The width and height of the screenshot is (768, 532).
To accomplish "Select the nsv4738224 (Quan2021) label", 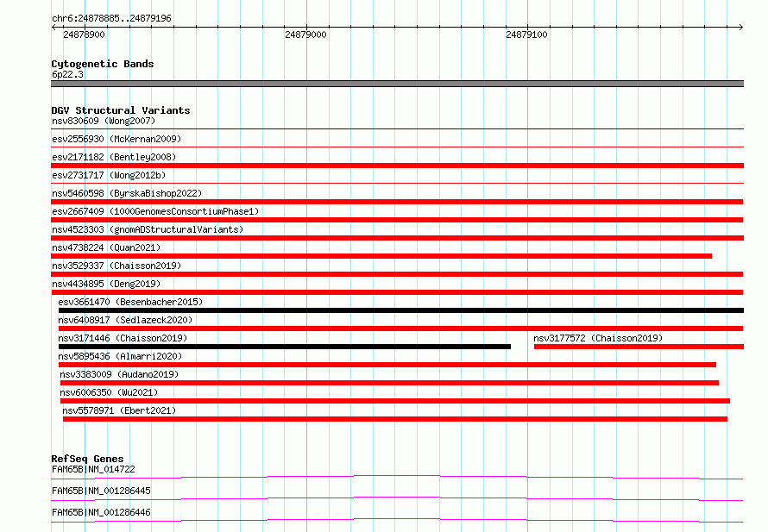I will [106, 247].
